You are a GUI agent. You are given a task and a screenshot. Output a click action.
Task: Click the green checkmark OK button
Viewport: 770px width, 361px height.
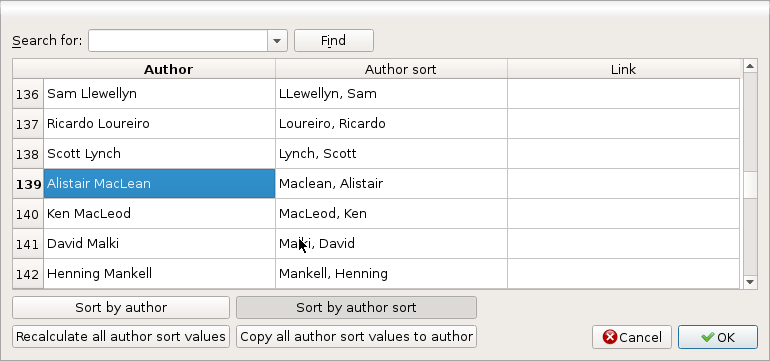pos(718,337)
